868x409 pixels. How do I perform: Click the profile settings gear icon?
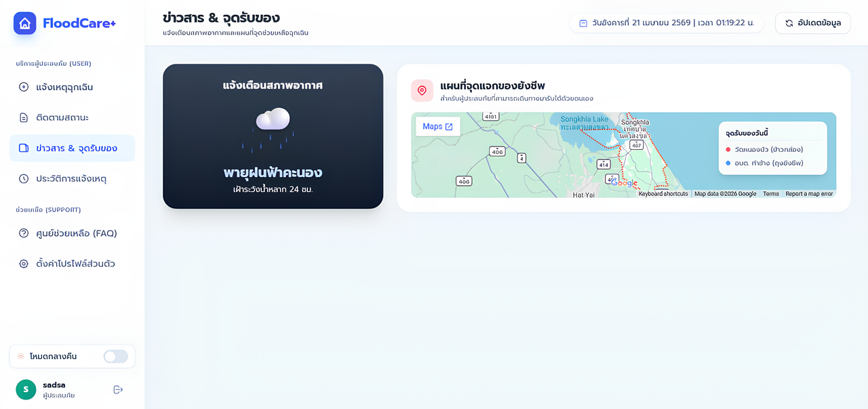(x=24, y=264)
